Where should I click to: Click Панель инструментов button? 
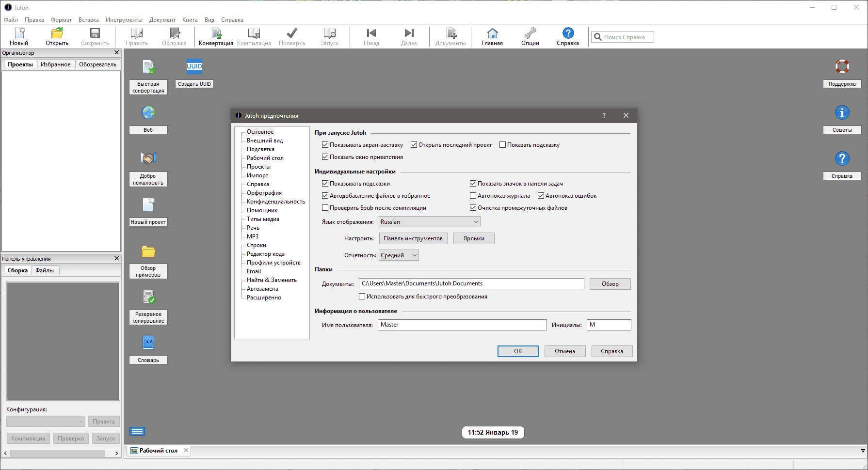(x=413, y=238)
